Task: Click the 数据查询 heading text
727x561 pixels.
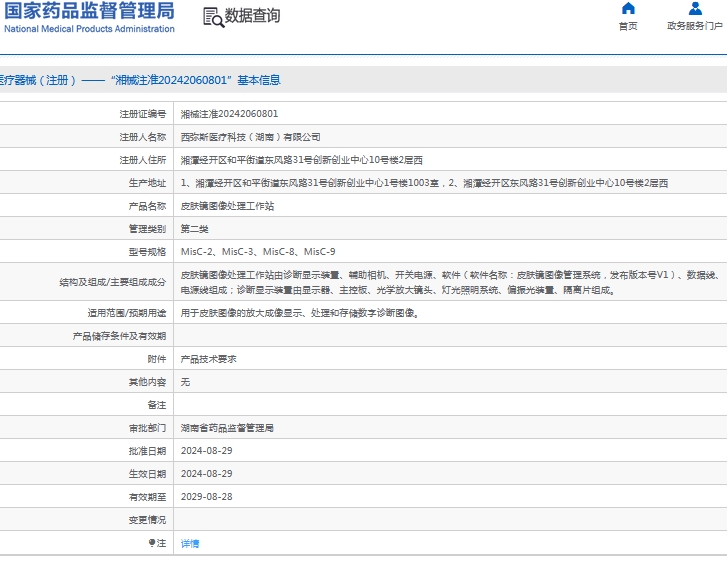Action: (x=253, y=16)
